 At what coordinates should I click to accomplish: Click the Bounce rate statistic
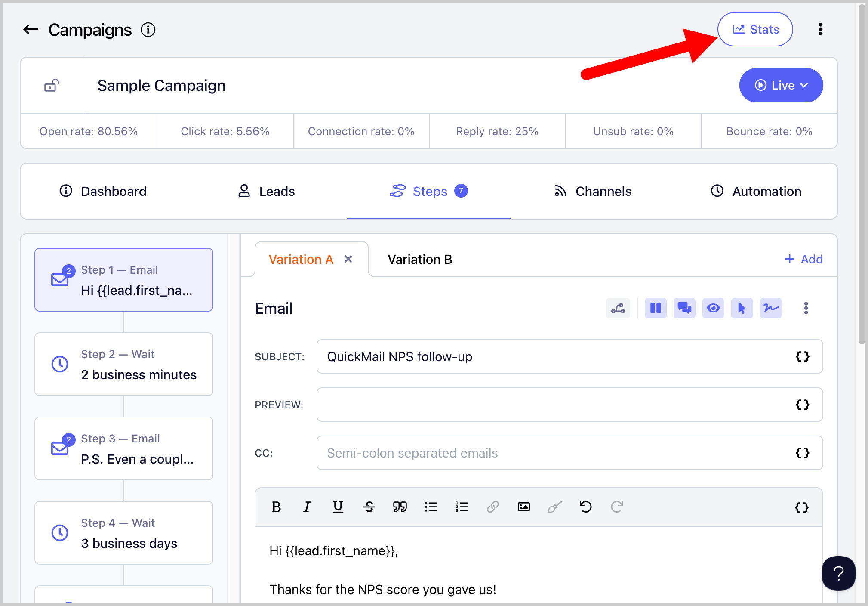770,131
